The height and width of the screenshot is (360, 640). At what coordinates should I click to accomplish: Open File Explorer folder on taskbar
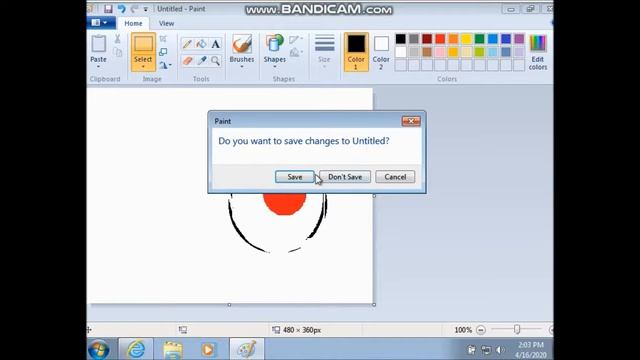173,350
